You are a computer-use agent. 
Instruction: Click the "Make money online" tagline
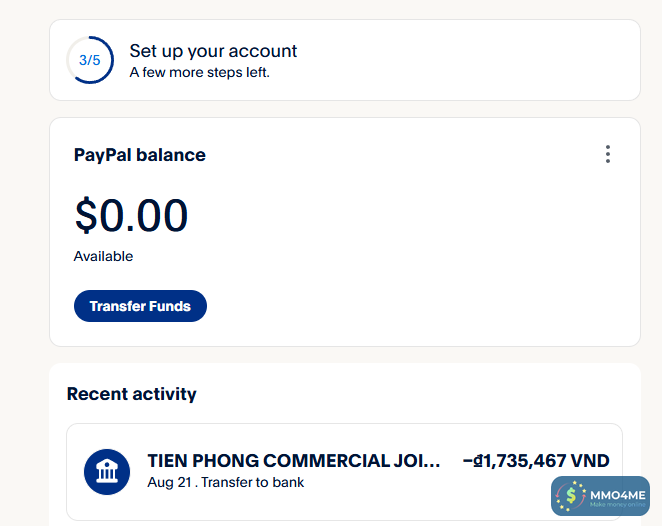(616, 504)
